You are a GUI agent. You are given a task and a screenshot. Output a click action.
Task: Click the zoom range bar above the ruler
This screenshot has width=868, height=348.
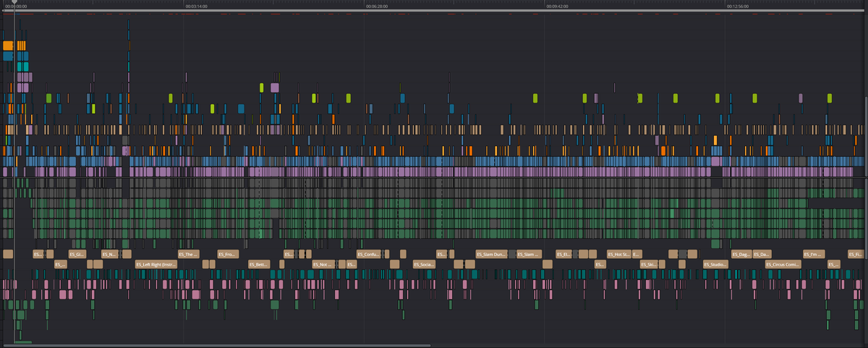coord(434,12)
